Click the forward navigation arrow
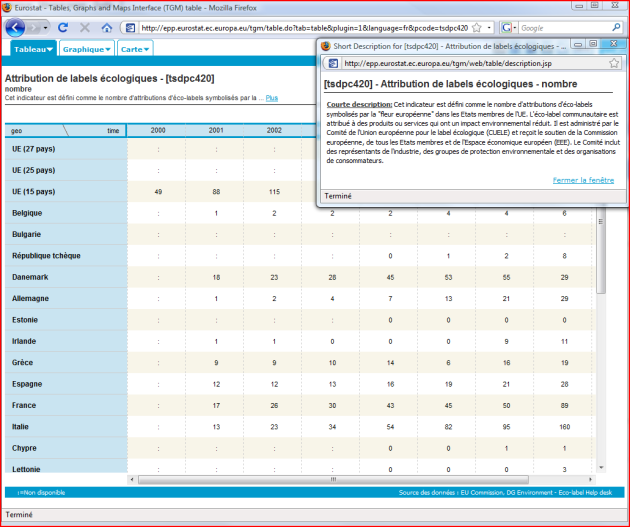The height and width of the screenshot is (527, 630). (34, 28)
